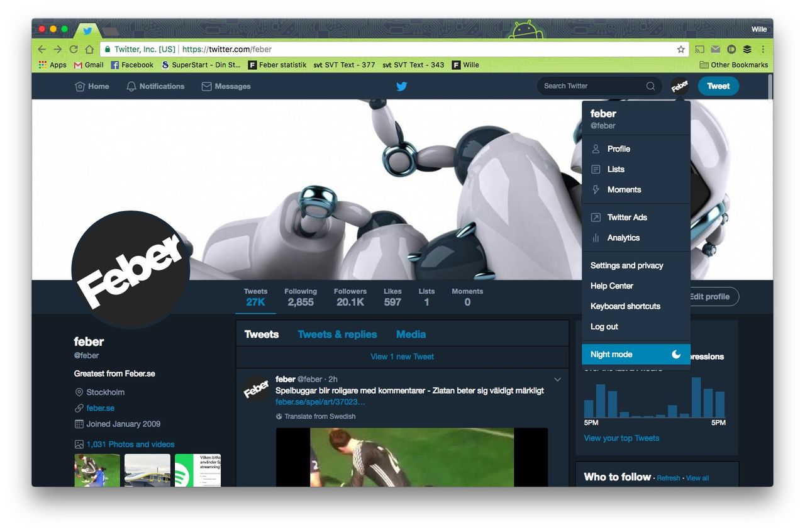Click View 1 new Tweet
Image resolution: width=805 pixels, height=532 pixels.
402,357
